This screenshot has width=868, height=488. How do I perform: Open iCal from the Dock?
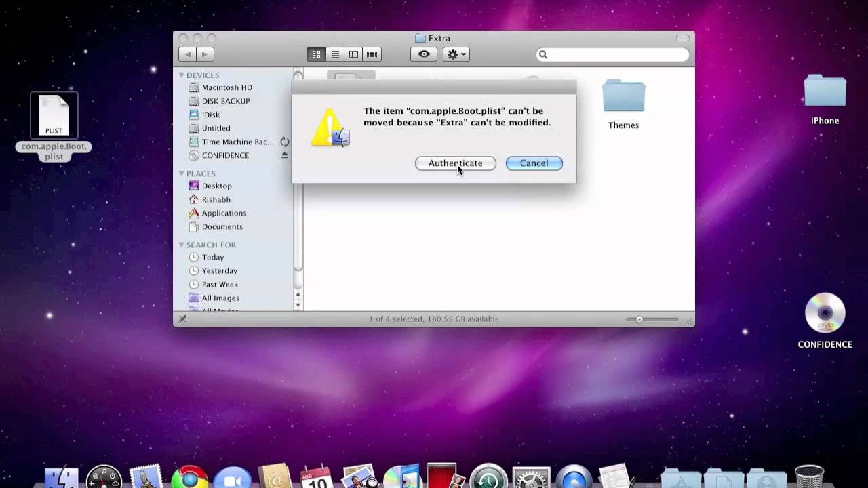coord(317,476)
